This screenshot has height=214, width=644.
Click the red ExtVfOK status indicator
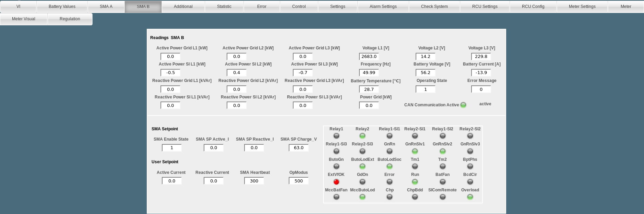tap(336, 182)
